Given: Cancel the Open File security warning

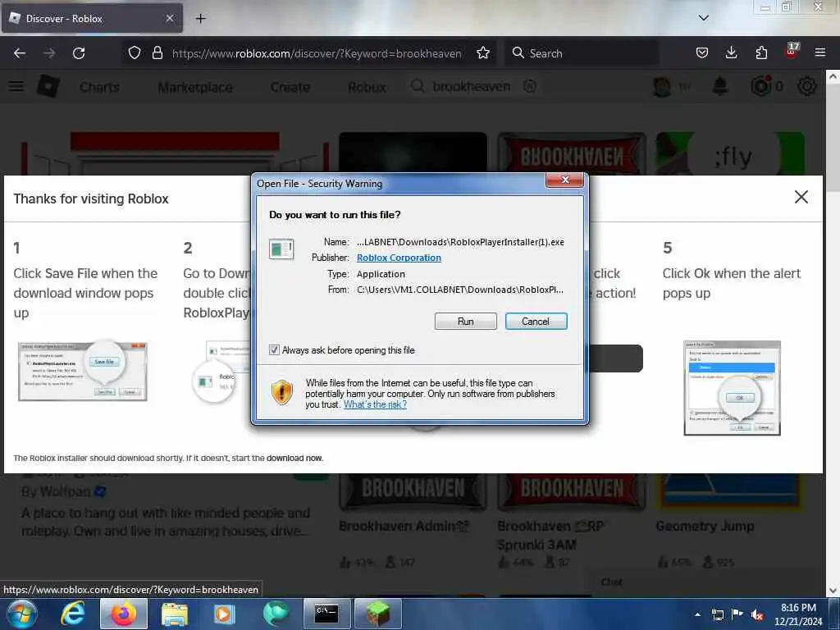Looking at the screenshot, I should pos(536,322).
